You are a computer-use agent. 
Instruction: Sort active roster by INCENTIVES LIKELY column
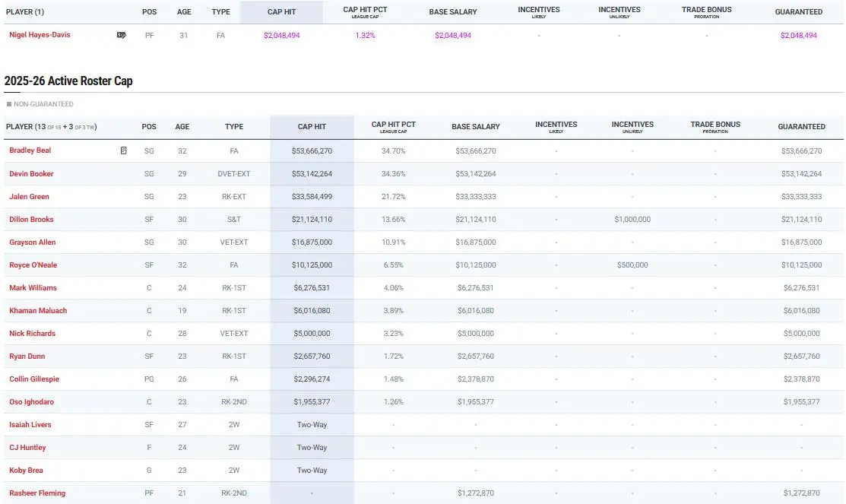point(556,127)
